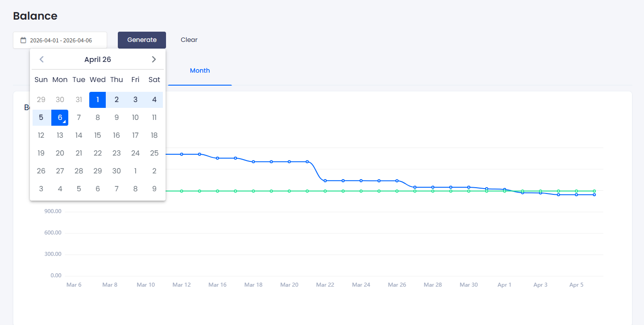Navigate to the previous month with the left chevron
This screenshot has height=325, width=644.
pyautogui.click(x=41, y=59)
